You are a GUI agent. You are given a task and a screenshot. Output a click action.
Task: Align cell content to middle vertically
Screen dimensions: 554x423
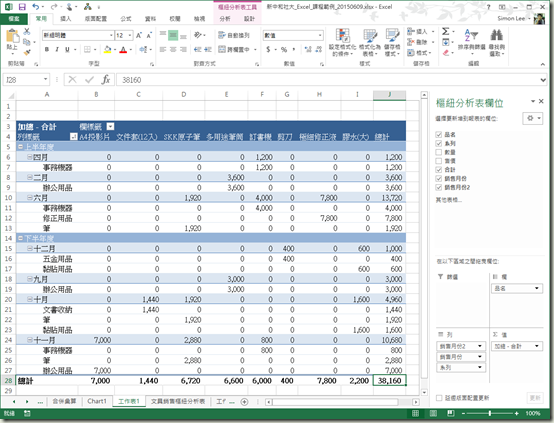point(173,35)
